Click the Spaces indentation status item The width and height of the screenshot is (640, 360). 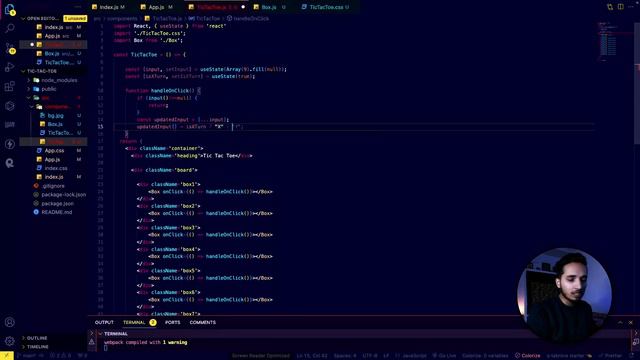(345, 356)
